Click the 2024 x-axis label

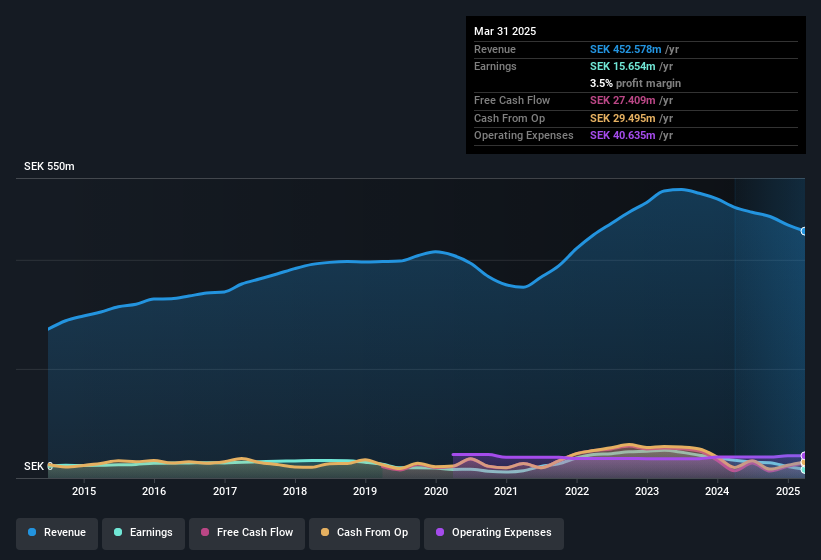pos(717,491)
